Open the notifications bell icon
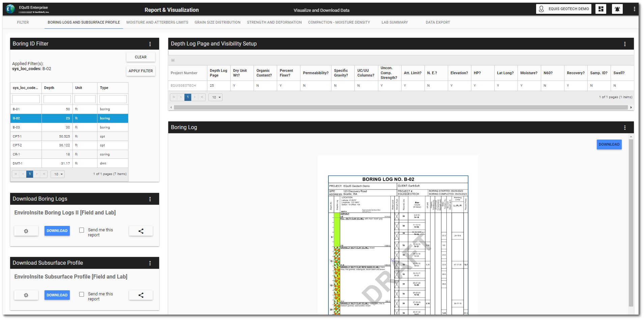644x320 pixels. tap(617, 9)
